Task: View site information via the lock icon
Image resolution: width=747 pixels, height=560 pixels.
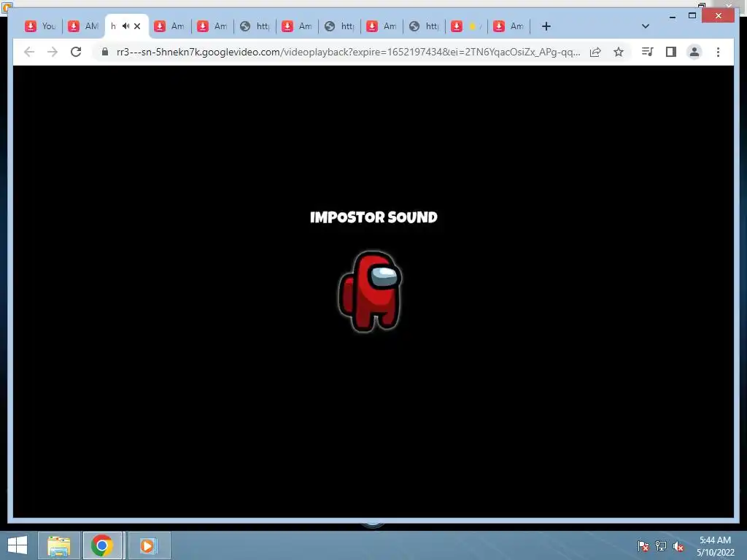Action: tap(105, 52)
